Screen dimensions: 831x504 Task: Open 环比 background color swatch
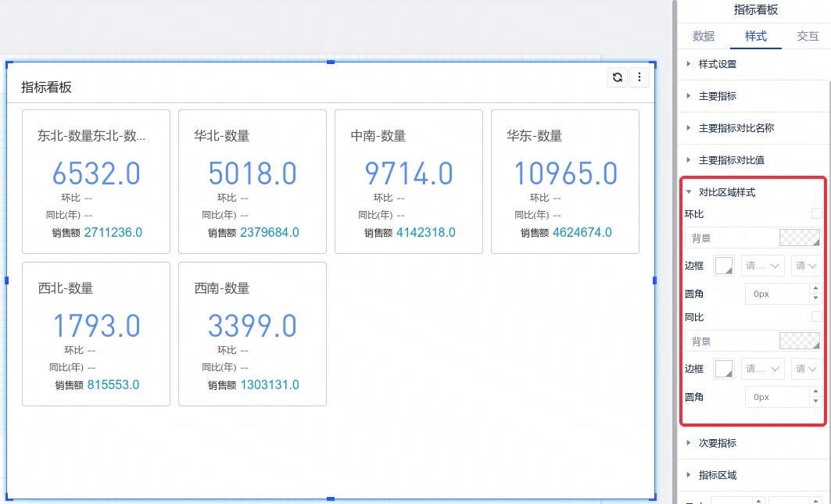click(x=799, y=238)
